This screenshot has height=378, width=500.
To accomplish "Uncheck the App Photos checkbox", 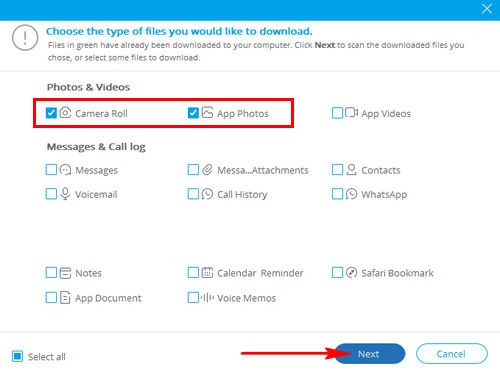I will point(193,113).
